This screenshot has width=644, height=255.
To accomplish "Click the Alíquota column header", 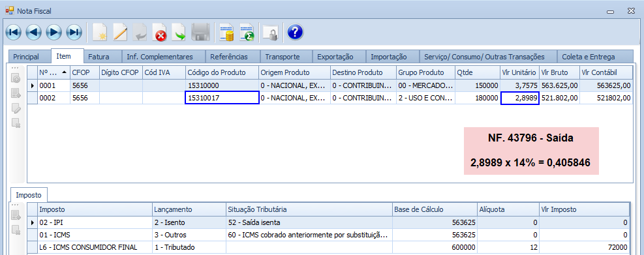I will pyautogui.click(x=508, y=209).
